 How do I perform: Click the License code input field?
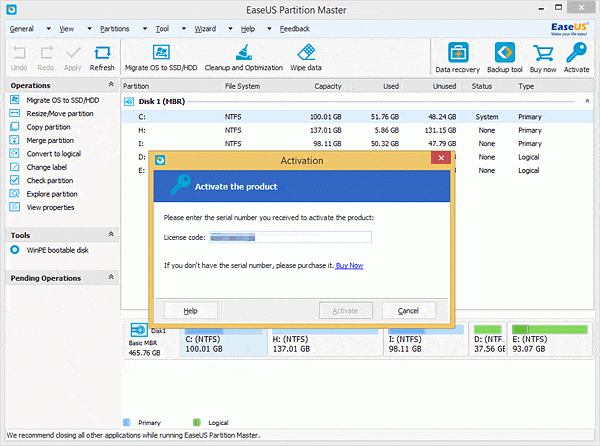click(x=290, y=237)
